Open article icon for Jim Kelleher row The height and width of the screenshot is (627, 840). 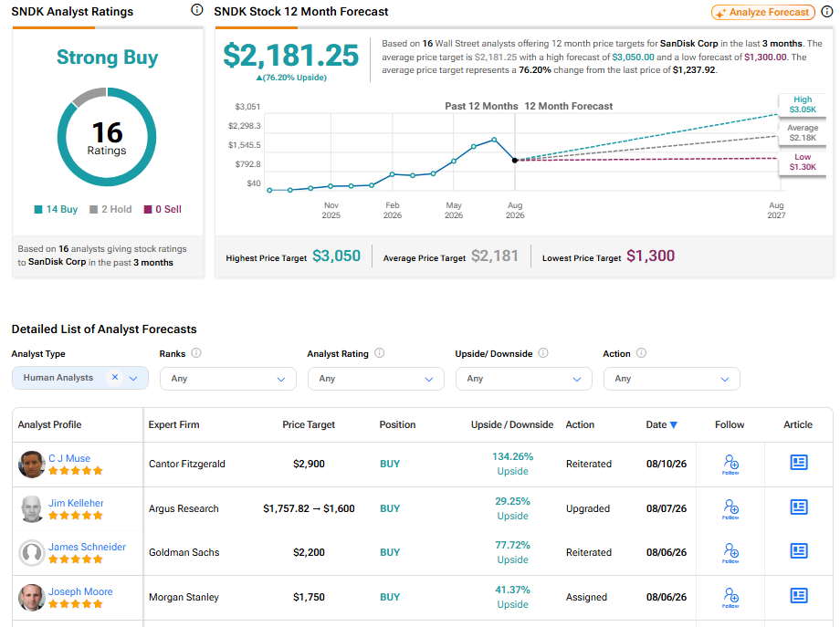tap(799, 507)
